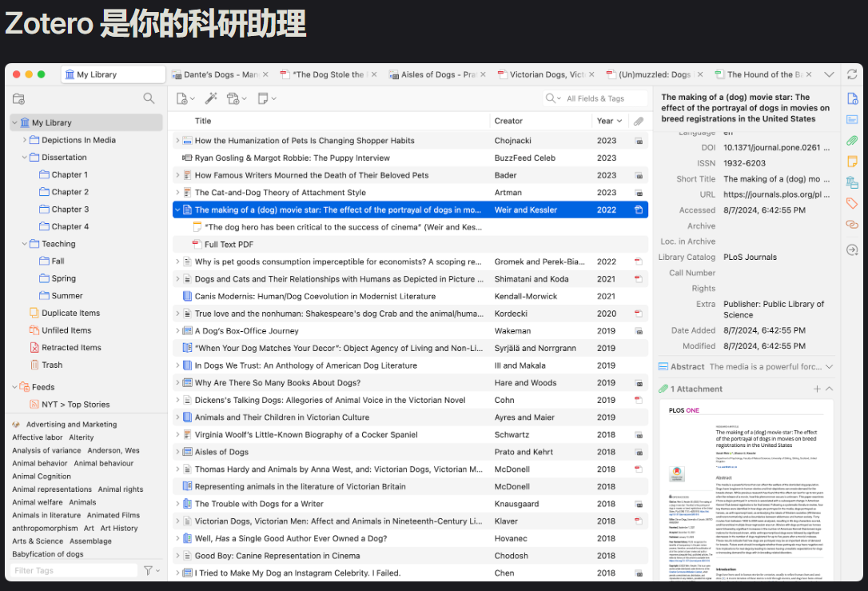Click the Sync with zotero.org icon
This screenshot has width=868, height=591.
(x=852, y=74)
